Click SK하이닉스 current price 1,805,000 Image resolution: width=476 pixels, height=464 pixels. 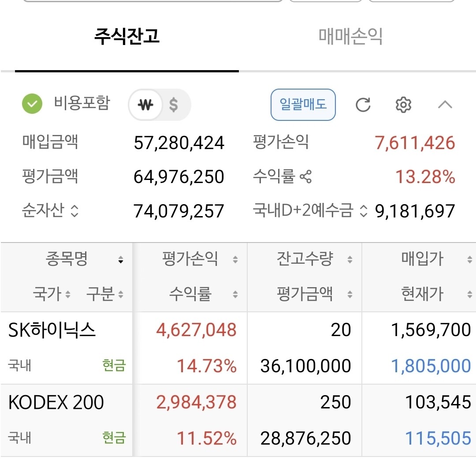tap(431, 366)
